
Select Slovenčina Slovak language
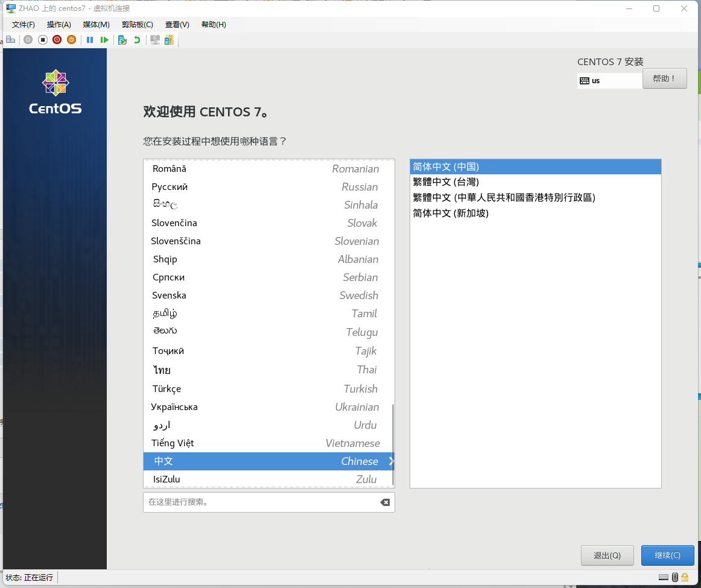click(x=267, y=223)
